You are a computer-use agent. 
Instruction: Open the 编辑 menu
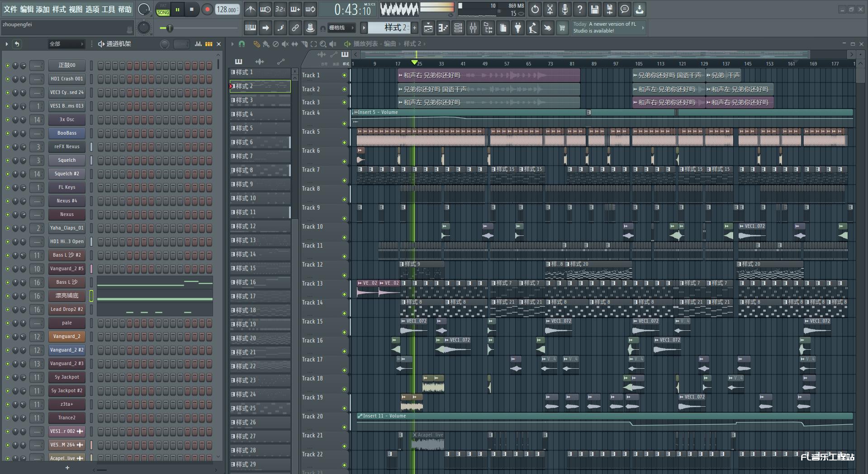tap(27, 9)
